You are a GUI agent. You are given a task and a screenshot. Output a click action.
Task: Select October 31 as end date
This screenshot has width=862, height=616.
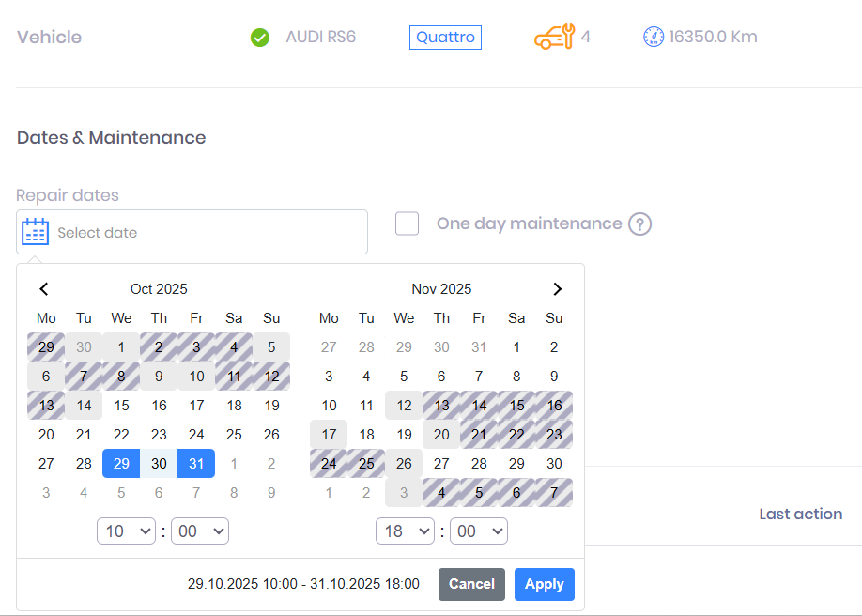pyautogui.click(x=196, y=463)
